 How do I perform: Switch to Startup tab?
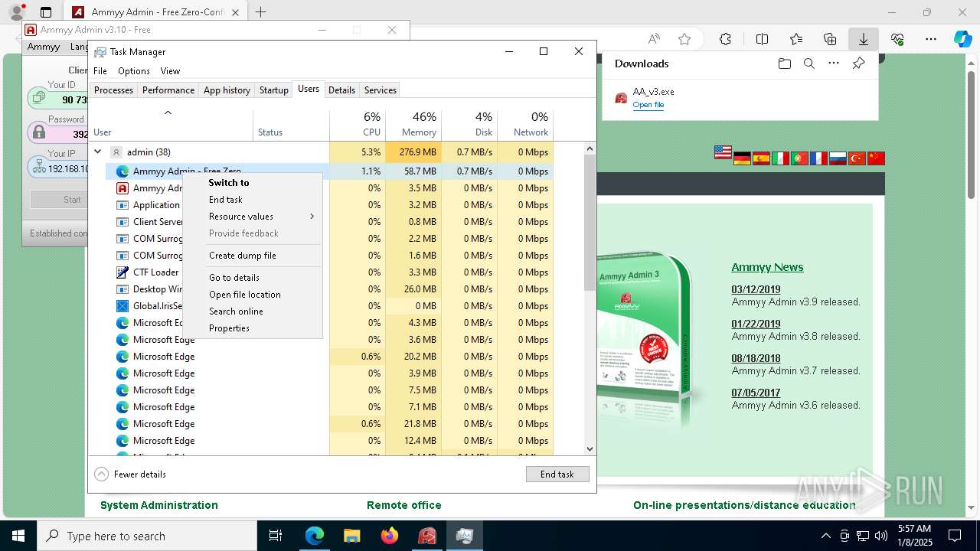pyautogui.click(x=273, y=90)
